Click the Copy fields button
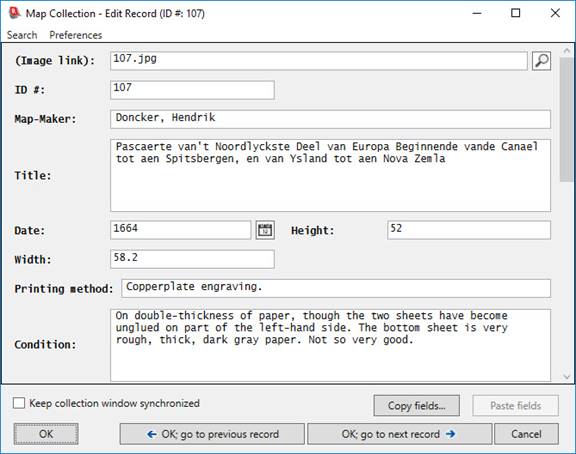Viewport: 576px width, 454px height. [x=417, y=406]
